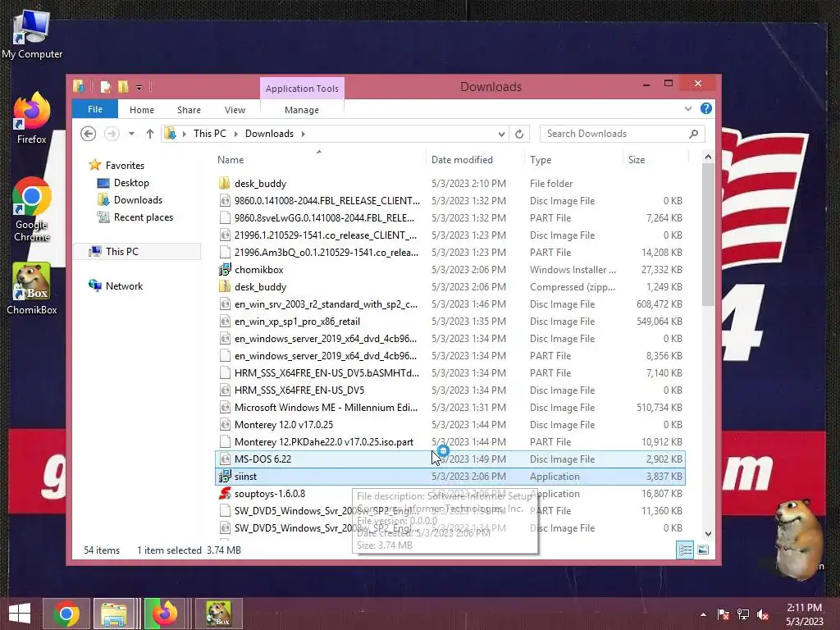The width and height of the screenshot is (840, 630).
Task: Go up one folder level
Action: [x=150, y=134]
